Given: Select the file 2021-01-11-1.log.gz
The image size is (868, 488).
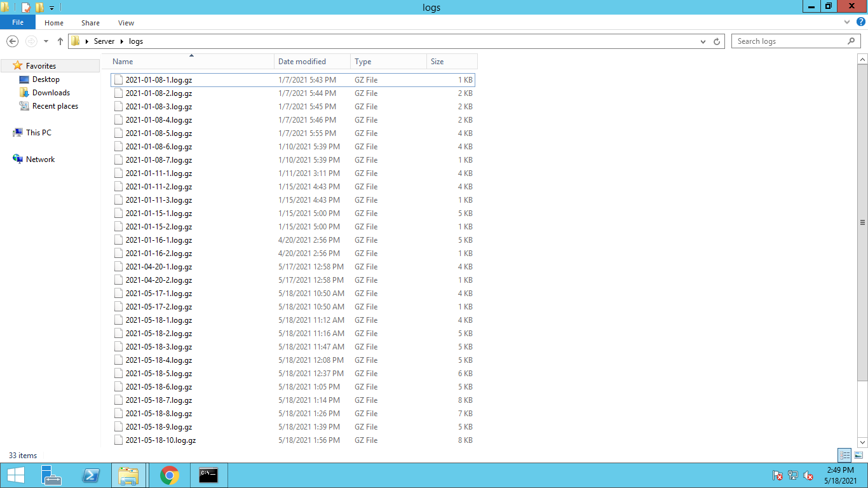Looking at the screenshot, I should click(293, 173).
